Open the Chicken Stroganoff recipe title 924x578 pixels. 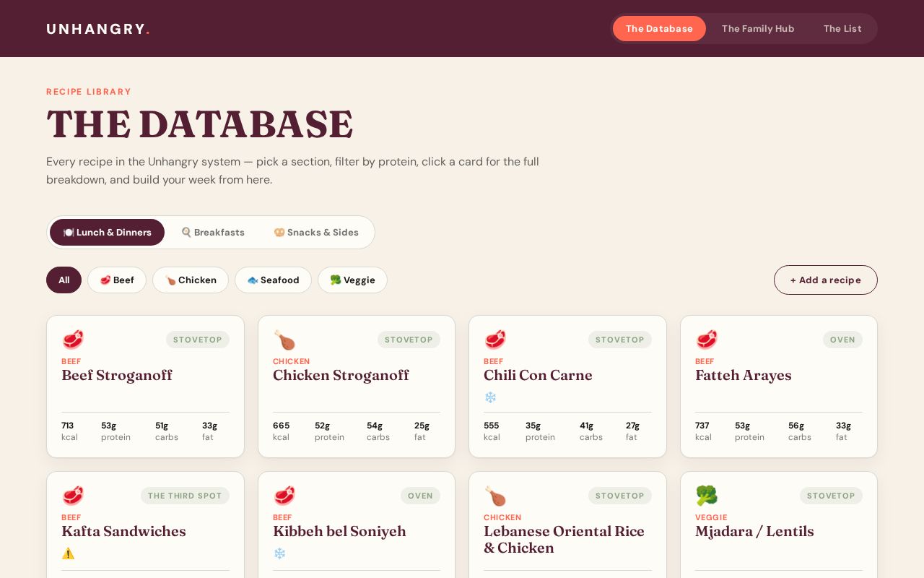pos(341,376)
